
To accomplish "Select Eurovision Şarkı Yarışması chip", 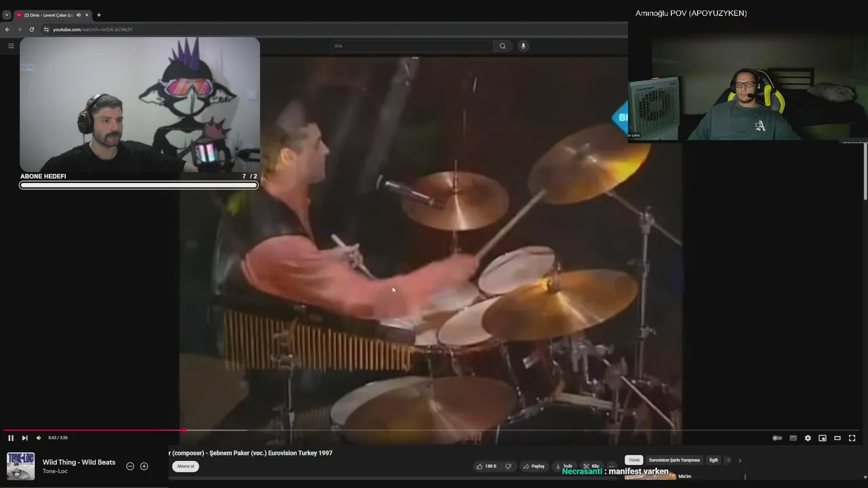I will (x=674, y=460).
